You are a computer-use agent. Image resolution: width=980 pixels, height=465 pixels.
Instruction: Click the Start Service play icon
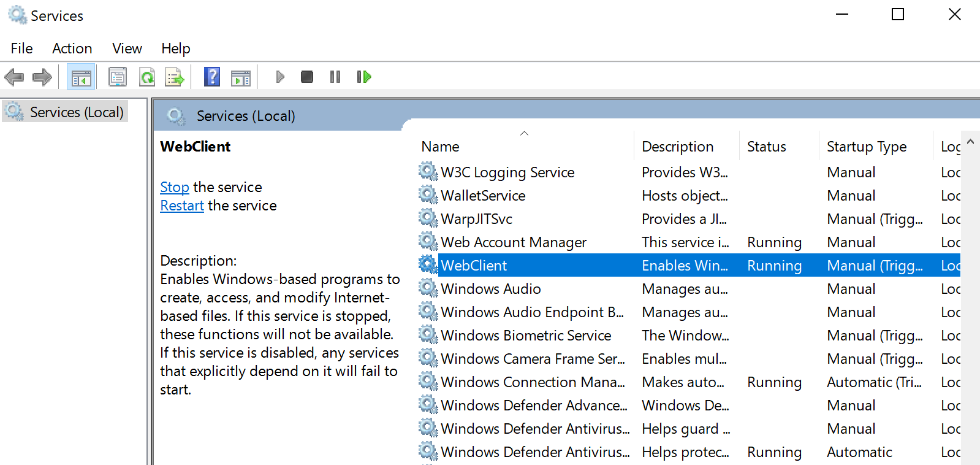tap(280, 77)
